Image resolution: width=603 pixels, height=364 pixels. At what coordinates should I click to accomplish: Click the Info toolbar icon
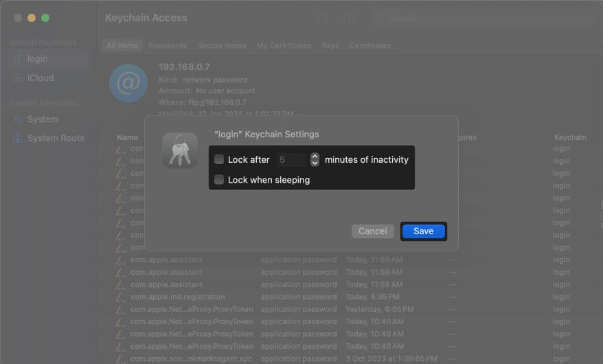click(x=349, y=18)
